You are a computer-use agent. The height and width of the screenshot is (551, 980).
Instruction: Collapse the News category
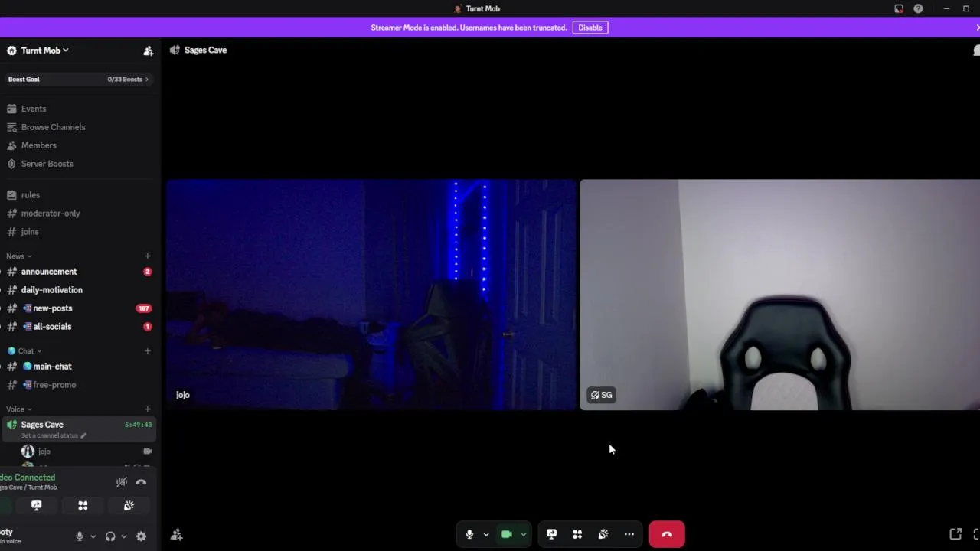18,256
